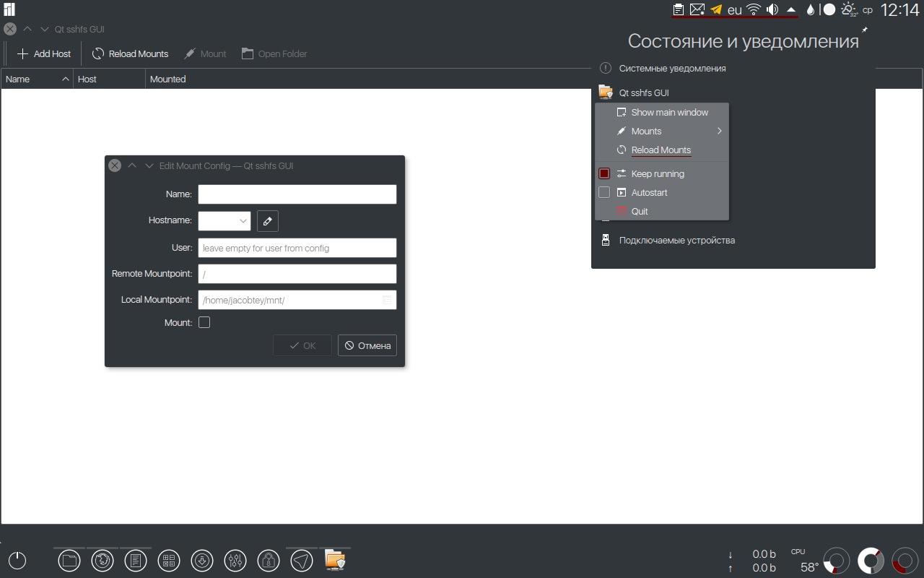
Task: Close the Edit Mount Config dialog
Action: point(115,165)
